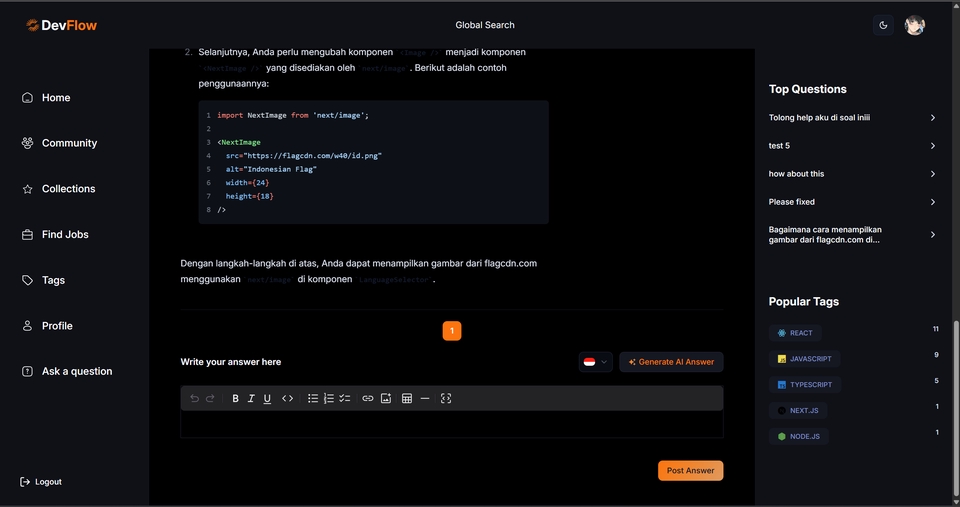
Task: Select the NODE.JS tag
Action: pyautogui.click(x=798, y=436)
